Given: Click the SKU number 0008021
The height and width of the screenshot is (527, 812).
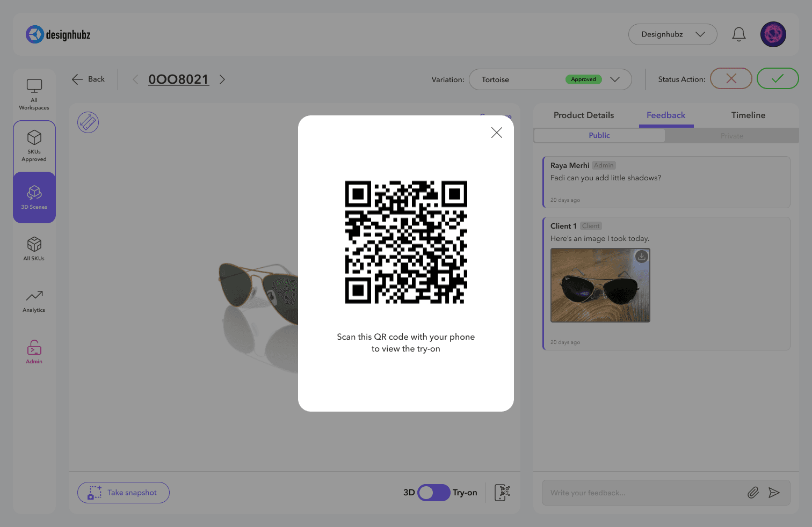Looking at the screenshot, I should [x=178, y=79].
